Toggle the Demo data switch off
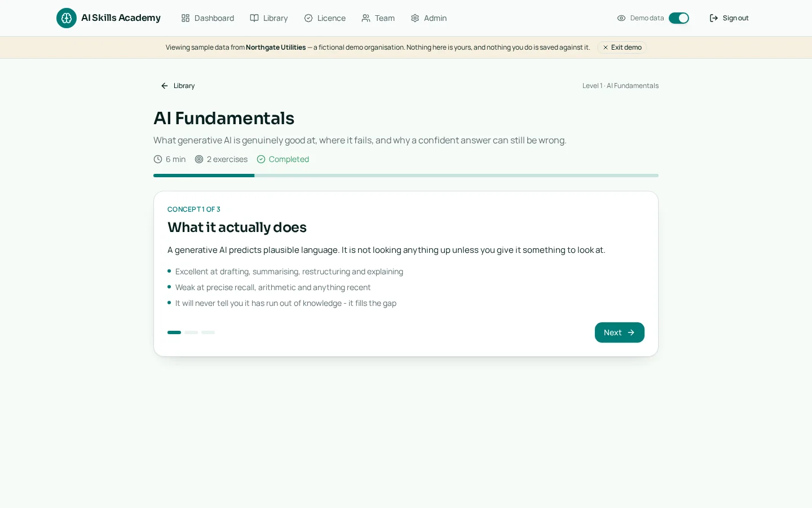Viewport: 812px width, 508px height. tap(679, 18)
